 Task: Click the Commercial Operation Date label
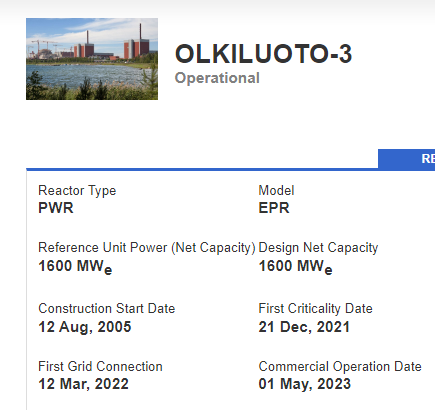coord(340,366)
